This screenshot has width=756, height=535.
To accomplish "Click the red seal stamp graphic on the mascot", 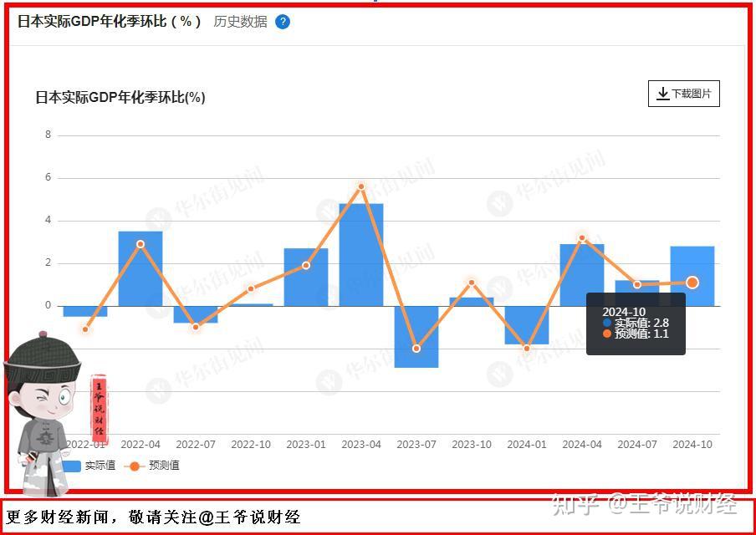I will click(100, 406).
